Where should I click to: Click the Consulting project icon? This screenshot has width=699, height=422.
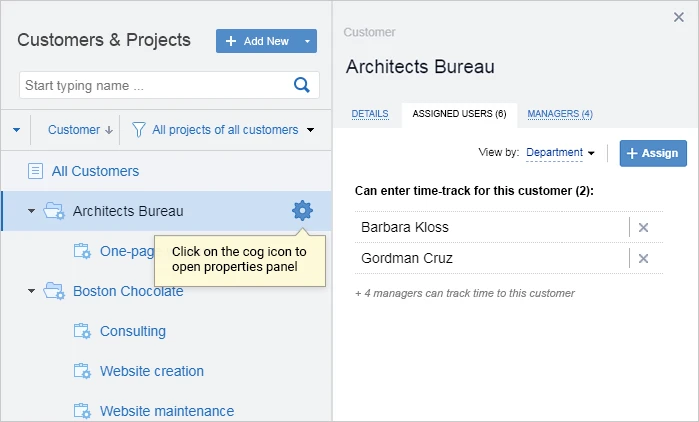[x=82, y=331]
